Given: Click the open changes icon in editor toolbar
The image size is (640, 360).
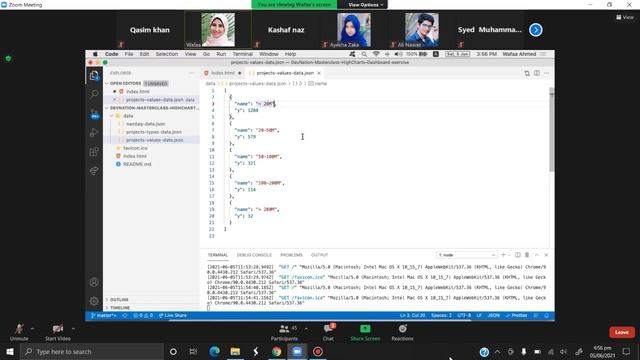Looking at the screenshot, I should click(x=527, y=73).
